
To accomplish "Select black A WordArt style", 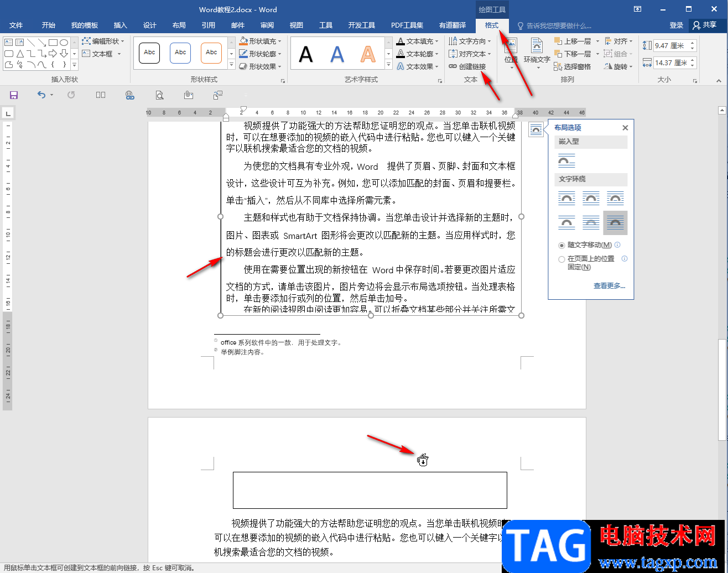I will 306,54.
